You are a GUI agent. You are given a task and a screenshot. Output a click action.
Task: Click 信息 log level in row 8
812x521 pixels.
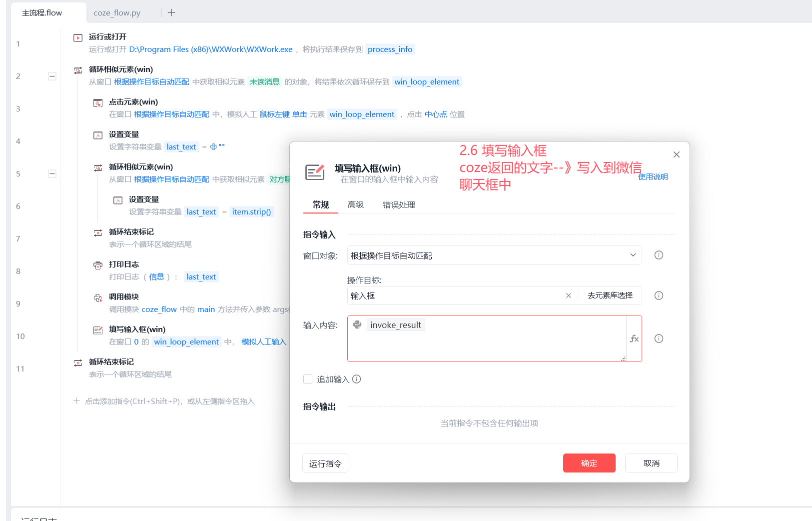(156, 276)
